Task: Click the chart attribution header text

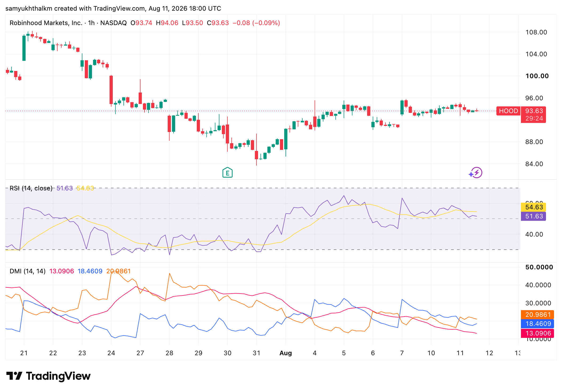Action: click(113, 9)
